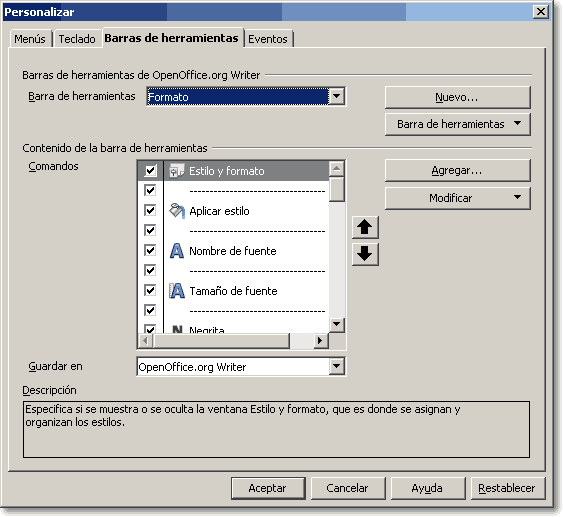Click the Nuevo... button
This screenshot has width=563, height=517.
[458, 97]
